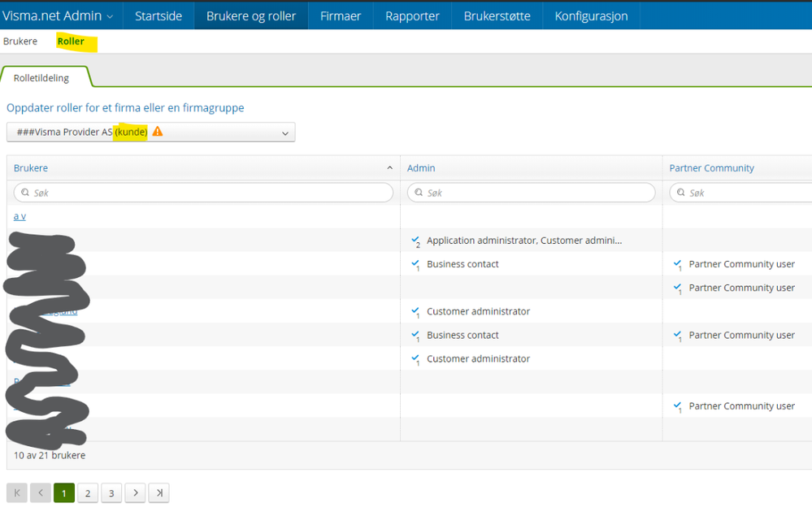Click the magnifier icon in Partner Community search
The width and height of the screenshot is (812, 516).
(681, 192)
